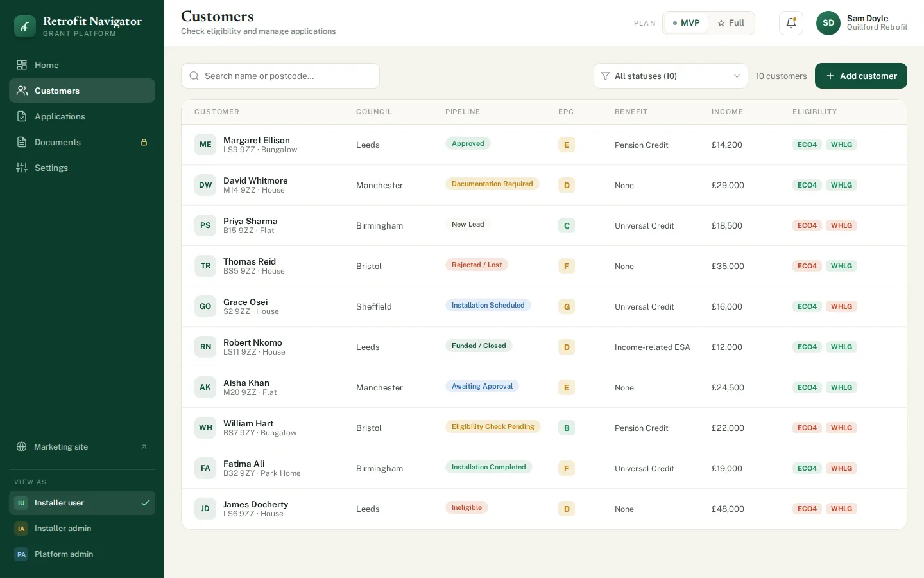Click the EPC B badge for William Hart
Viewport: 924px width, 578px height.
[567, 428]
